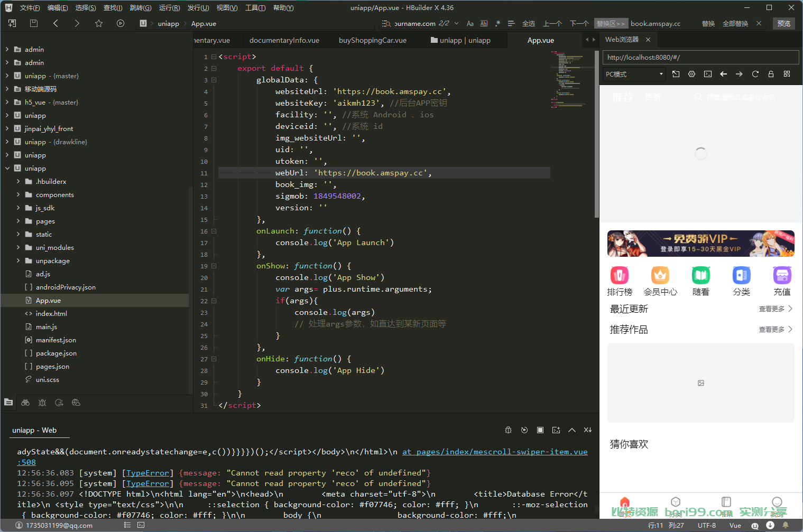Open the 运行(R) menu
Viewport: 803px width, 532px height.
click(169, 8)
